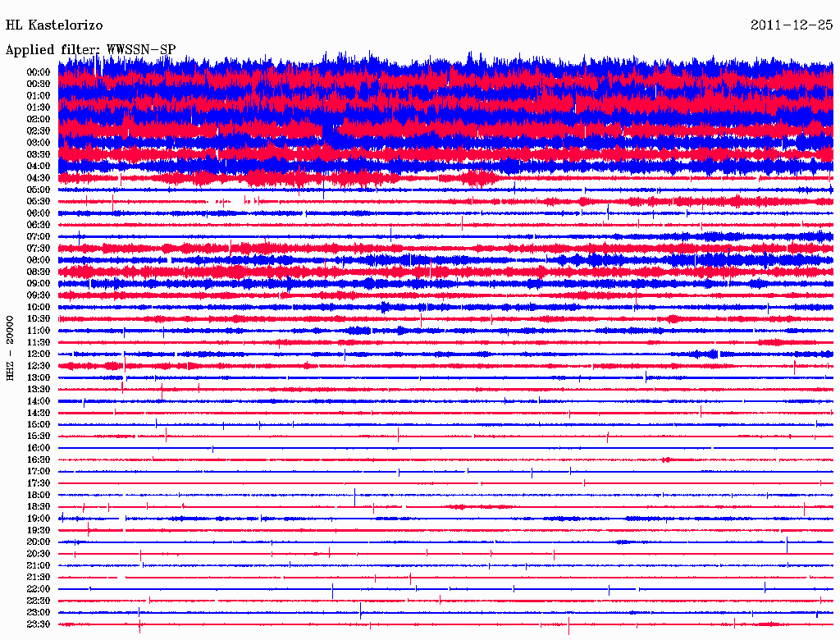
Task: Select the 22:30 time label
Action: point(39,601)
